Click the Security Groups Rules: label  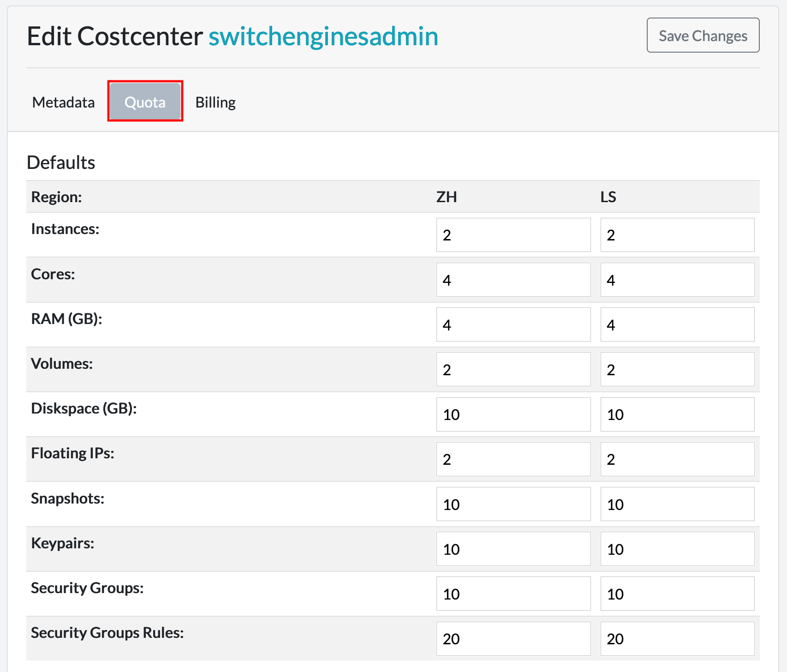(107, 633)
